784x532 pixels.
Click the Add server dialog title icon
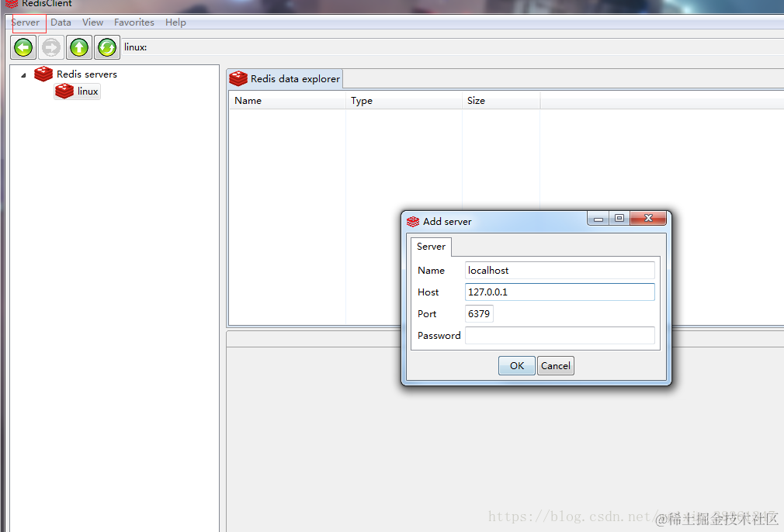413,221
